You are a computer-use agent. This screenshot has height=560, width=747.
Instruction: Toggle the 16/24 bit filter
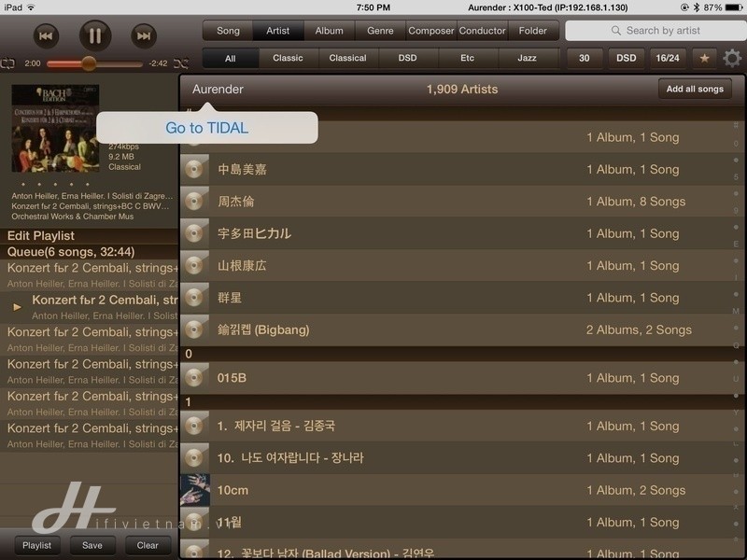667,58
